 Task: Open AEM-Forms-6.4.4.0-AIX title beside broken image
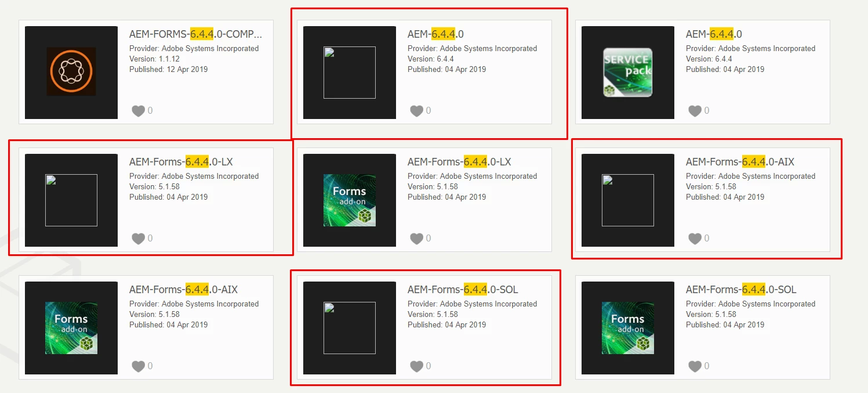740,162
